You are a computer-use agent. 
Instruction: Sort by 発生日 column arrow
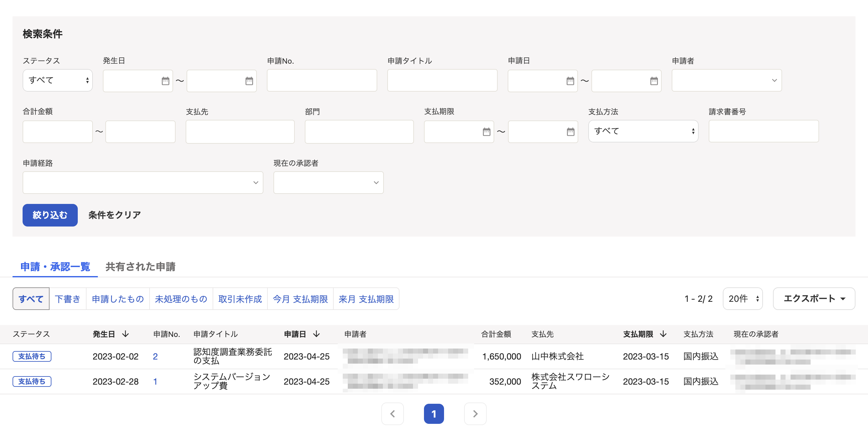coord(125,334)
